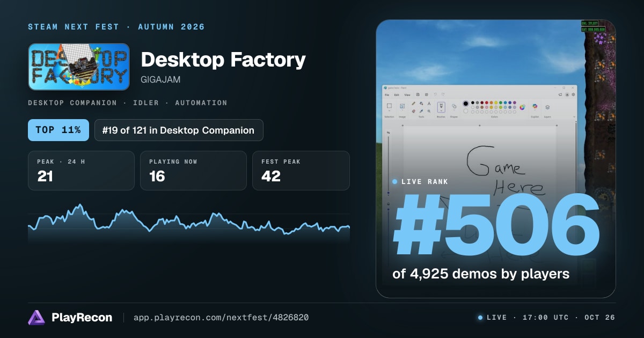Click the #19 of 121 in Desktop Companion badge
The height and width of the screenshot is (338, 644).
click(179, 130)
